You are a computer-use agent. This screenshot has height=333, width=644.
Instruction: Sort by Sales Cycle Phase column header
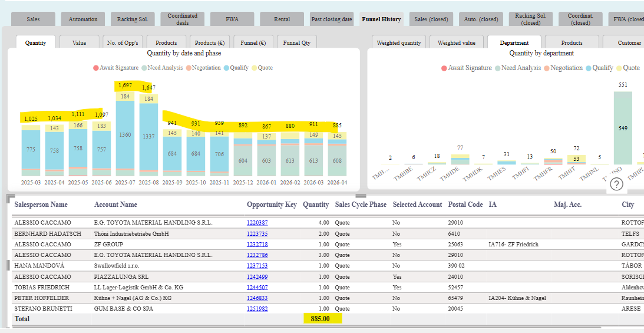point(361,205)
